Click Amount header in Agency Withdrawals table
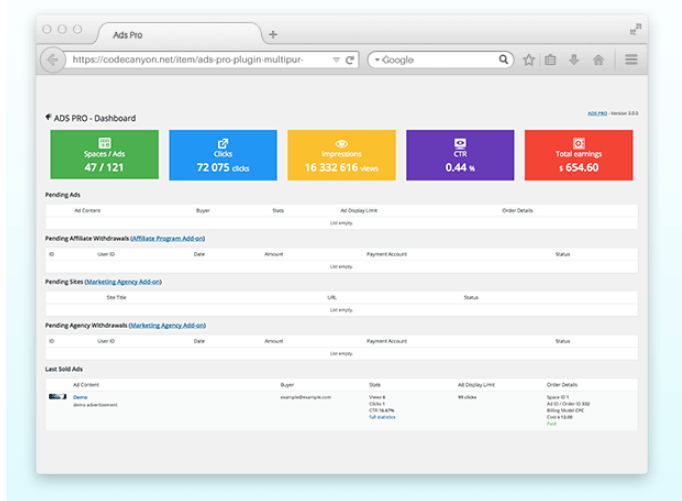The width and height of the screenshot is (682, 501). (274, 341)
